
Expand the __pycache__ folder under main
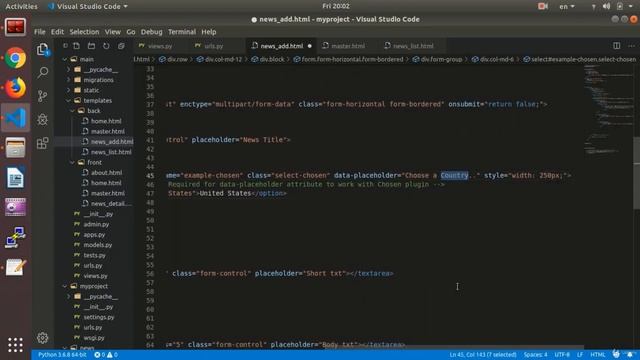pos(69,69)
